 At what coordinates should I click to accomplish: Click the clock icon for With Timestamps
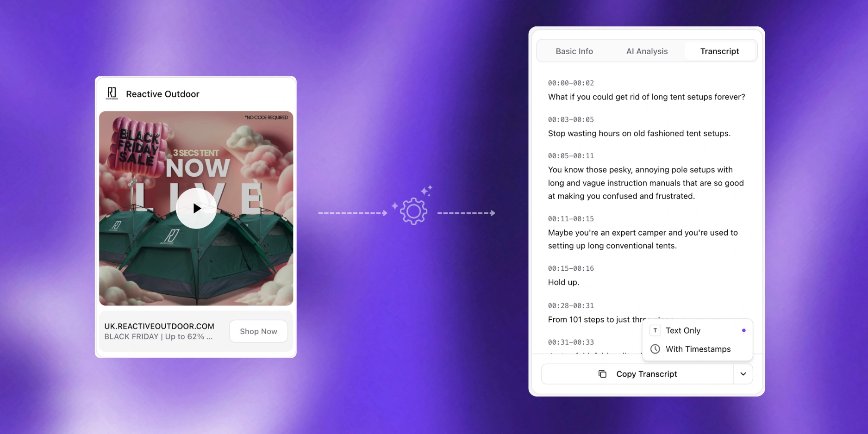655,349
